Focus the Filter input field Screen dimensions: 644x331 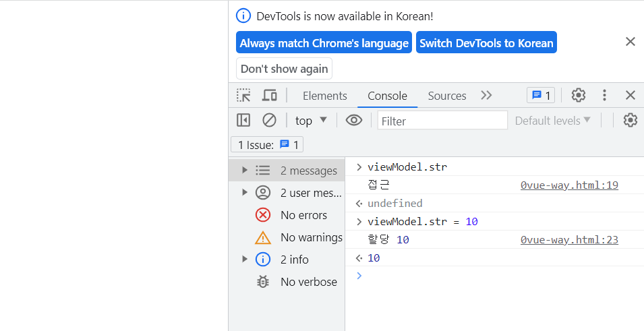click(443, 121)
